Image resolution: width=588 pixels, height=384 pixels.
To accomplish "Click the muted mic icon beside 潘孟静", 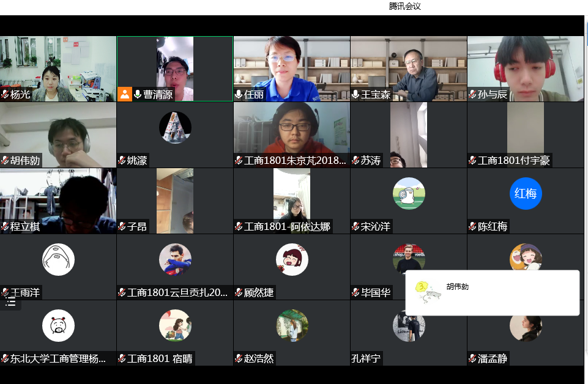I will click(473, 359).
